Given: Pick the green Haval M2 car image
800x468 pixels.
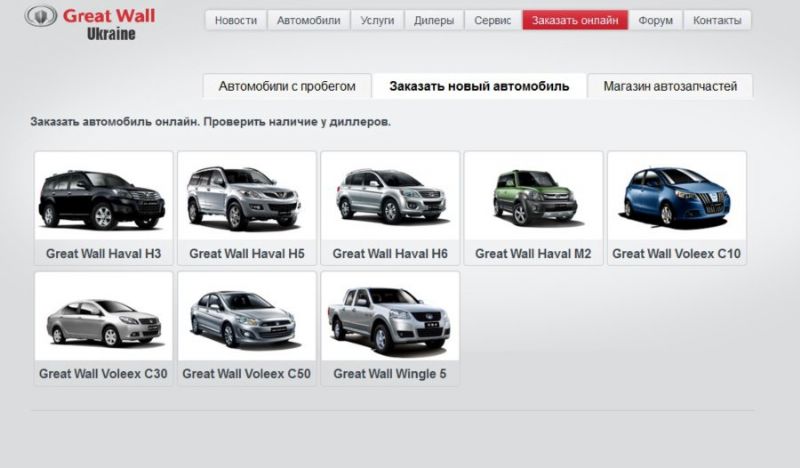Looking at the screenshot, I should [533, 197].
